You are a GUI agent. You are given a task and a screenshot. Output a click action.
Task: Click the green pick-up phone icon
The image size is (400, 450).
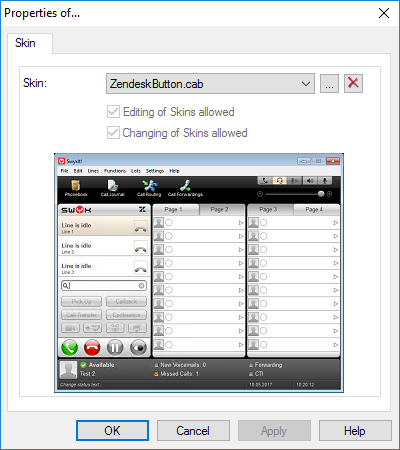[70, 348]
